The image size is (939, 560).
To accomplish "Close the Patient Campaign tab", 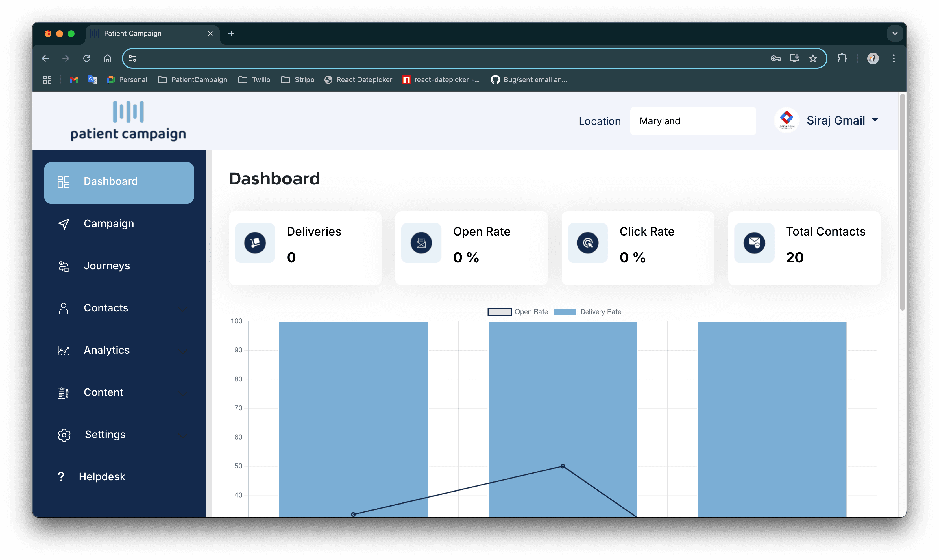I will point(210,34).
